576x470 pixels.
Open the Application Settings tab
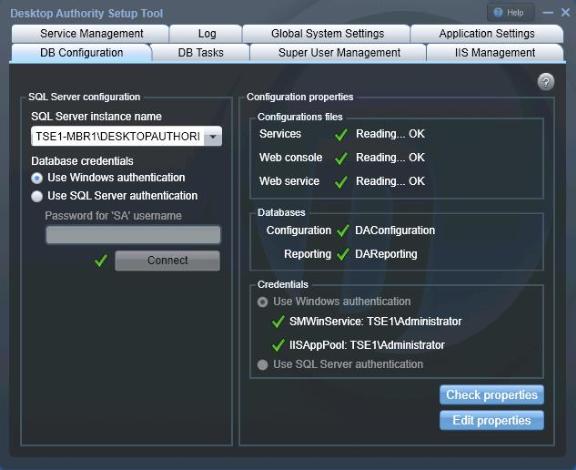[486, 33]
